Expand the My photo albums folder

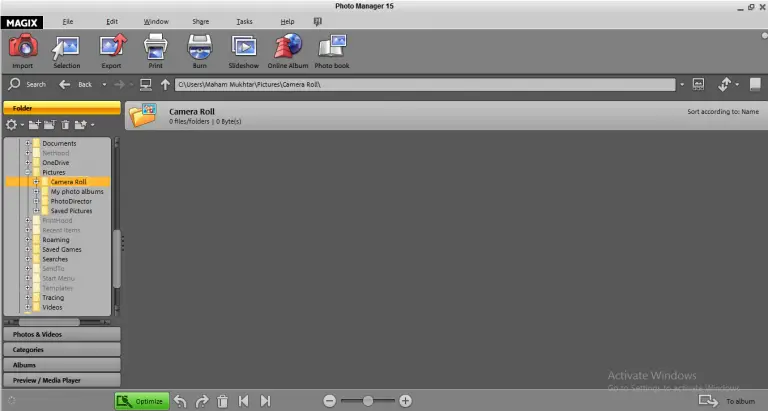36,192
